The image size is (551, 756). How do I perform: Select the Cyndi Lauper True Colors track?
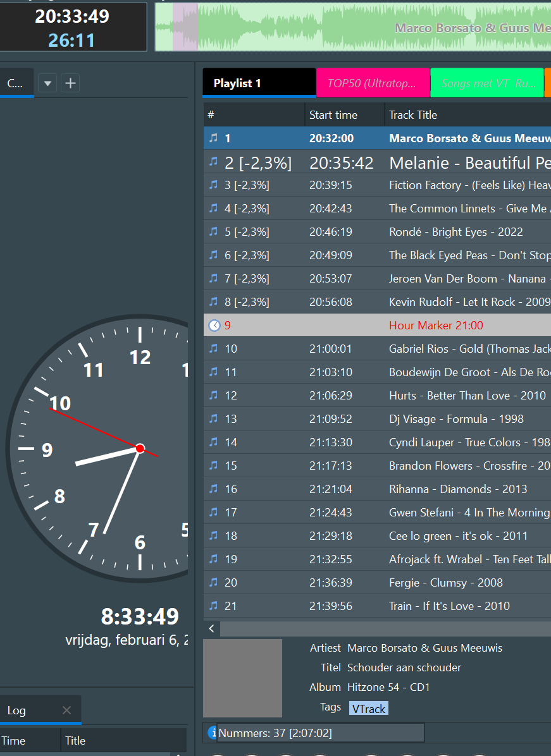pos(468,442)
